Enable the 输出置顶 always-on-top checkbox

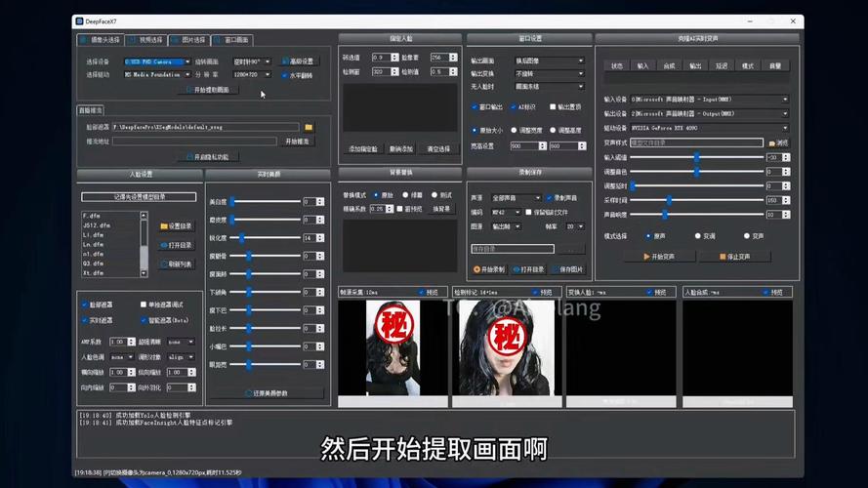coord(553,106)
